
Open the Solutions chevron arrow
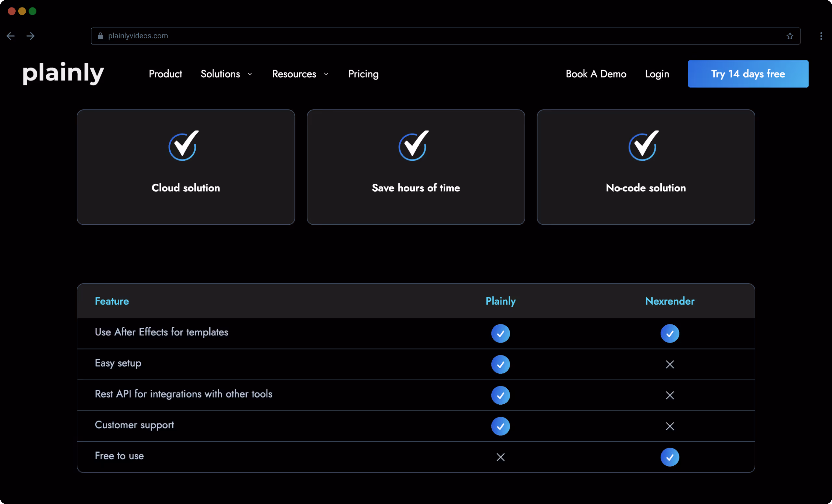click(250, 74)
